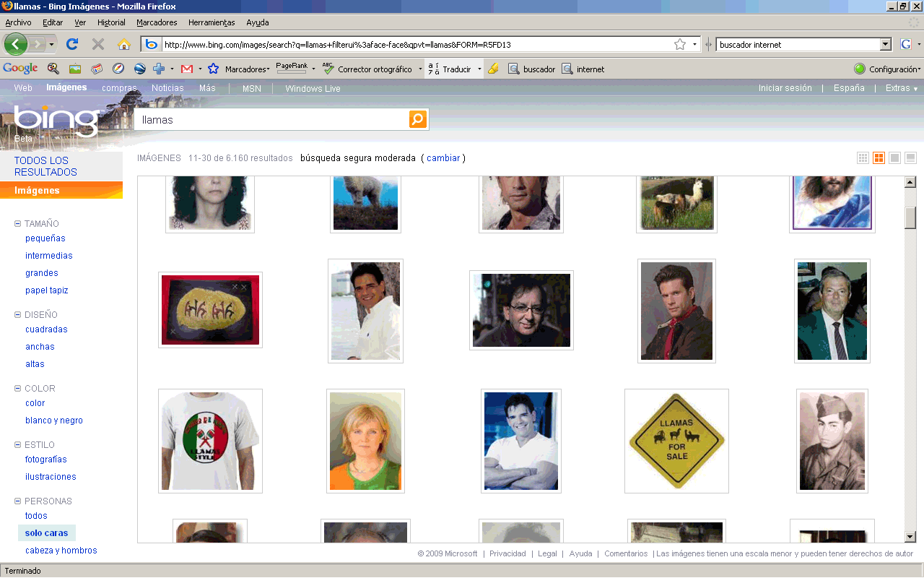Open the Editar menu

coord(53,22)
